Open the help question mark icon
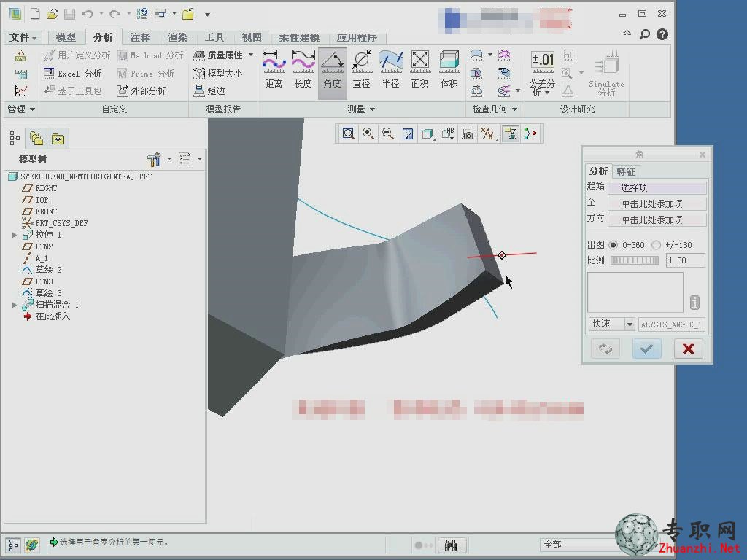 pos(662,34)
